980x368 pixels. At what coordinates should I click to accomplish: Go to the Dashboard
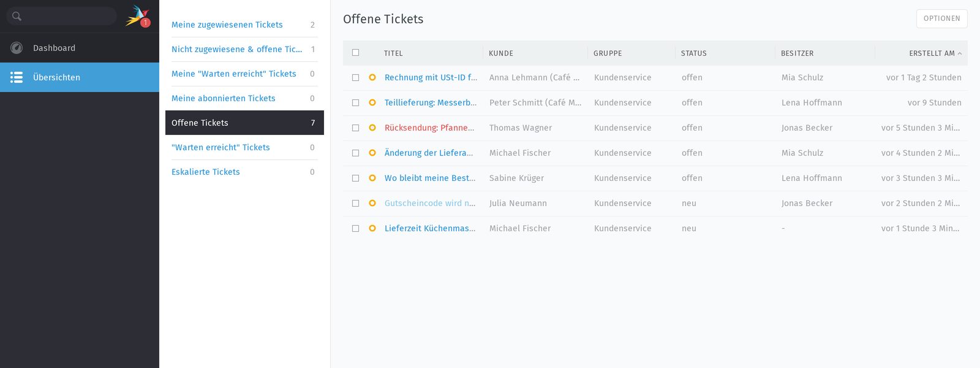80,48
